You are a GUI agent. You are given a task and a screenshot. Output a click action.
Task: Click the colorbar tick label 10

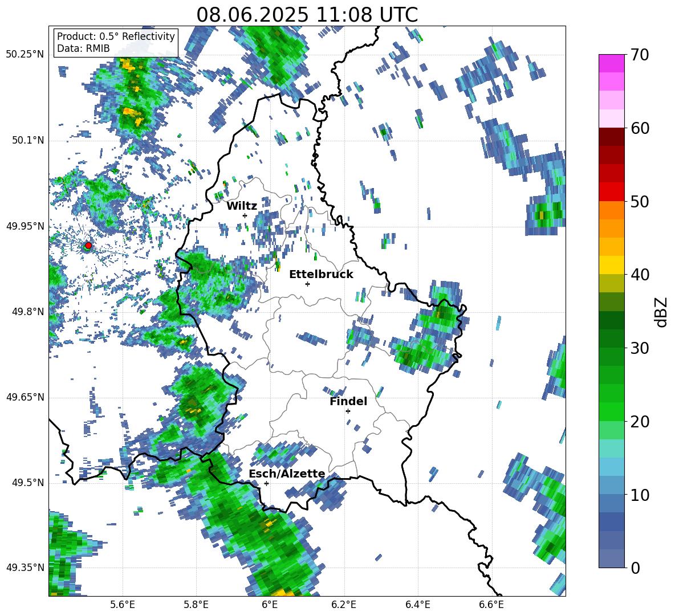tap(640, 495)
